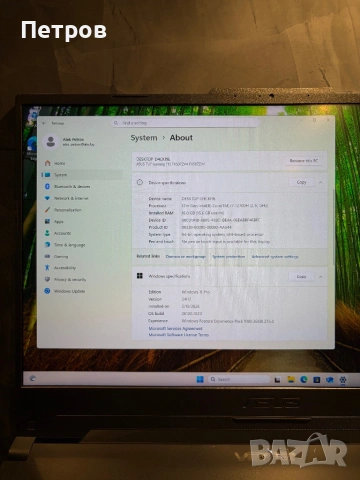The height and width of the screenshot is (480, 360).
Task: Click the Device specifications info icon
Action: tap(140, 182)
